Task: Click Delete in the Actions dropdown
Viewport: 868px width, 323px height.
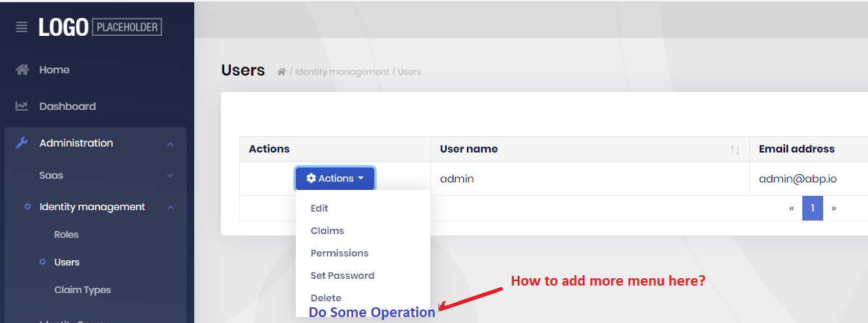Action: click(326, 298)
